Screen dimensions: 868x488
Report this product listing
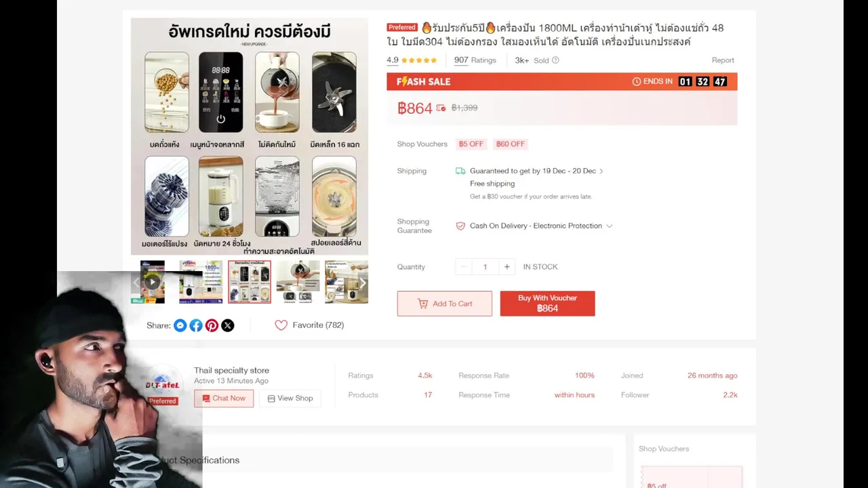(x=723, y=60)
